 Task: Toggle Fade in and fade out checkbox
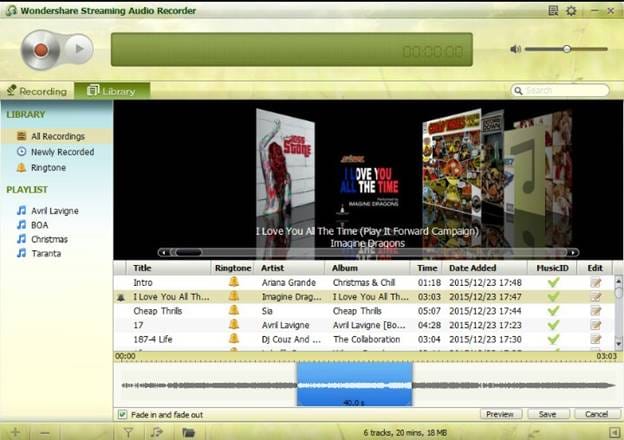(x=122, y=415)
